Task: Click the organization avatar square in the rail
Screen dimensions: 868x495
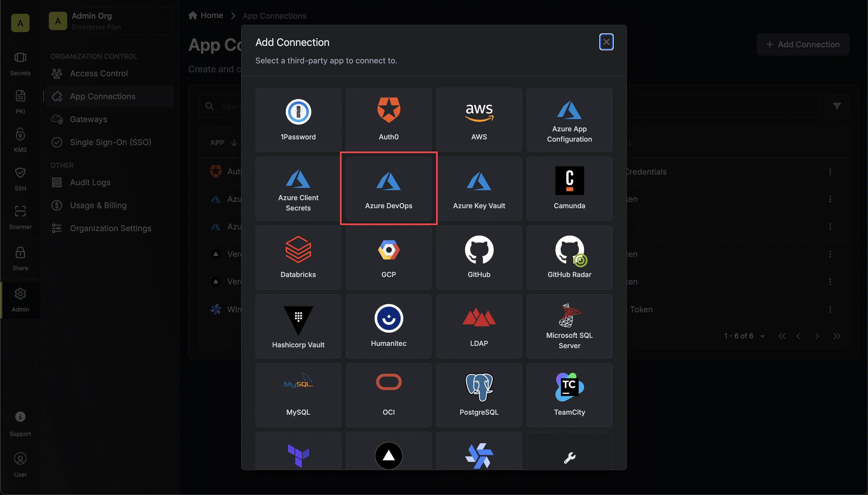Action: [20, 23]
